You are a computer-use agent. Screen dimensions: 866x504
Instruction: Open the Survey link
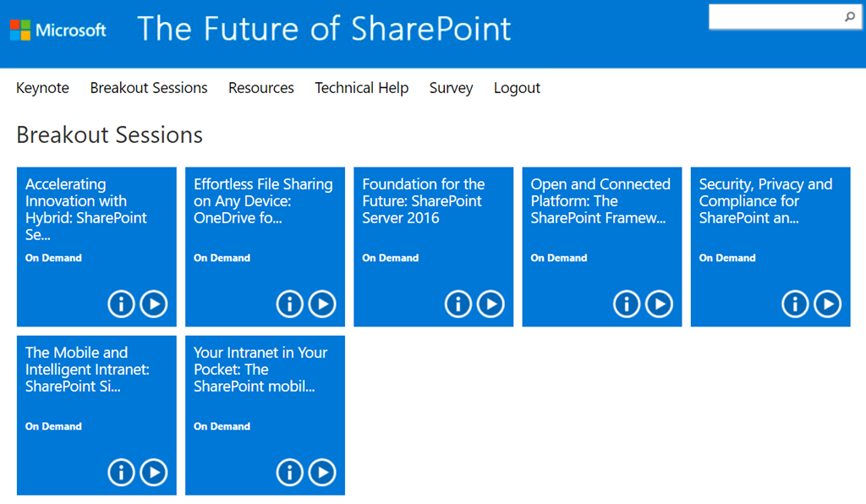coord(451,88)
